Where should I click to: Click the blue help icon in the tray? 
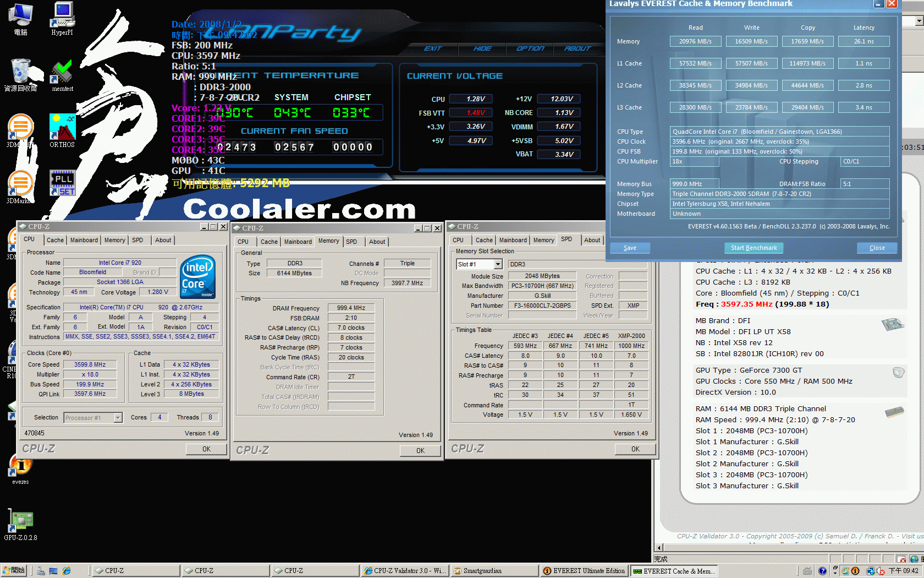point(822,571)
